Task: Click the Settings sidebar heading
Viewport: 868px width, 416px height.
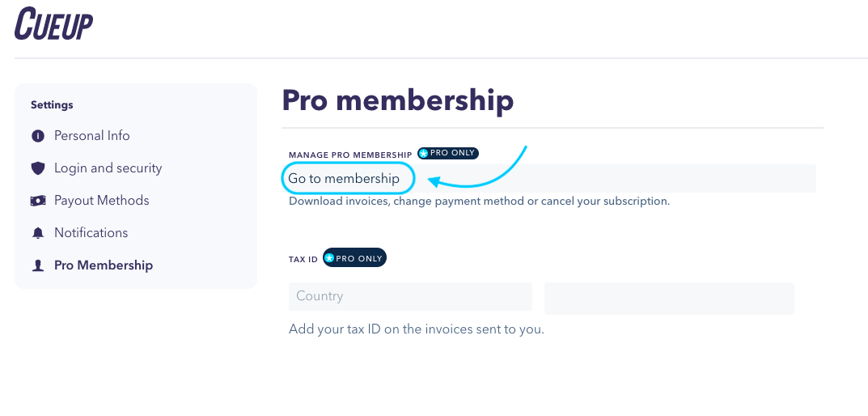Action: point(52,104)
